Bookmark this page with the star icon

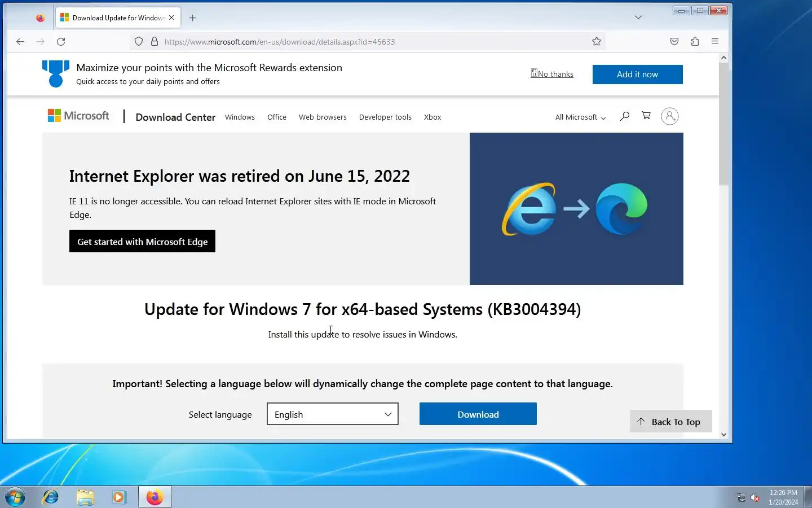[x=597, y=41]
